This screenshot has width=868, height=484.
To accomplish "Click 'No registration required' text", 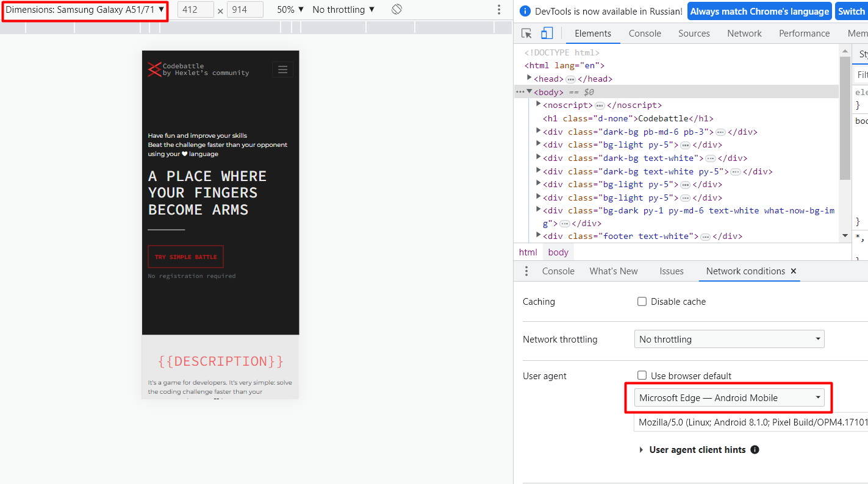I will point(192,276).
